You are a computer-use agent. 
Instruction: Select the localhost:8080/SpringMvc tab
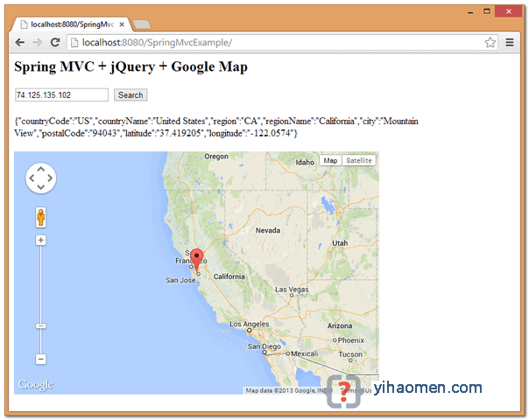(x=72, y=24)
